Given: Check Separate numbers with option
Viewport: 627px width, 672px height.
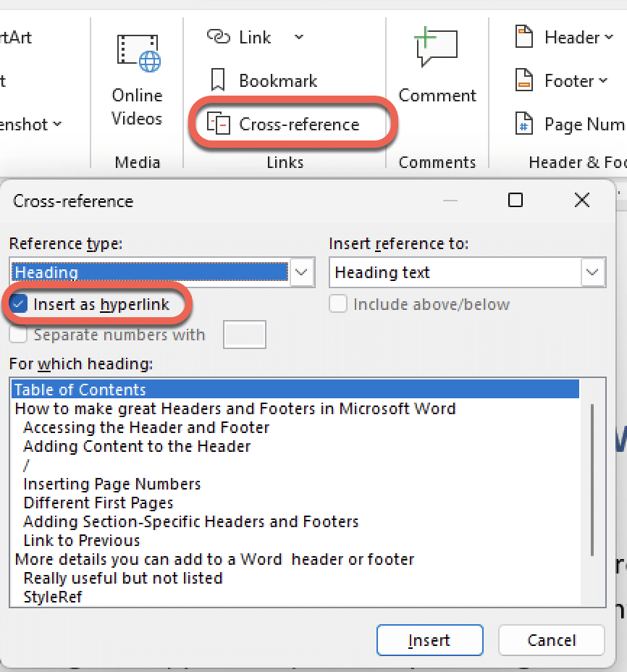Looking at the screenshot, I should tap(20, 335).
